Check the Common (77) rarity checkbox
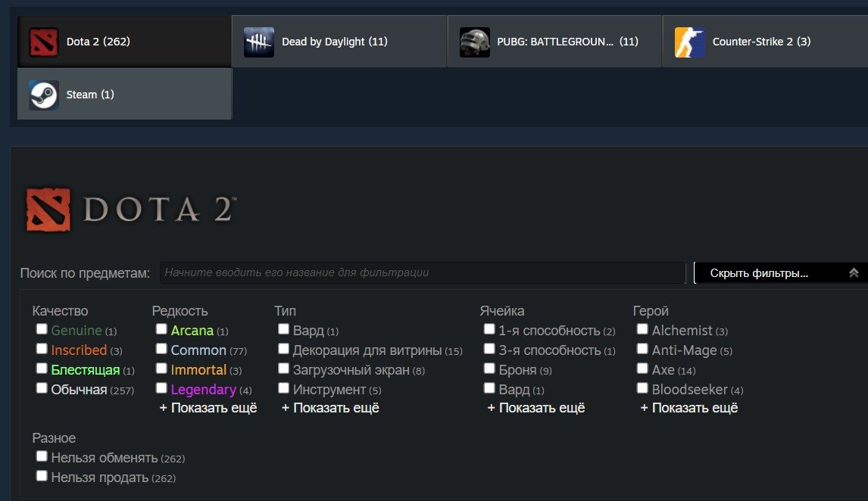This screenshot has height=501, width=868. point(161,349)
